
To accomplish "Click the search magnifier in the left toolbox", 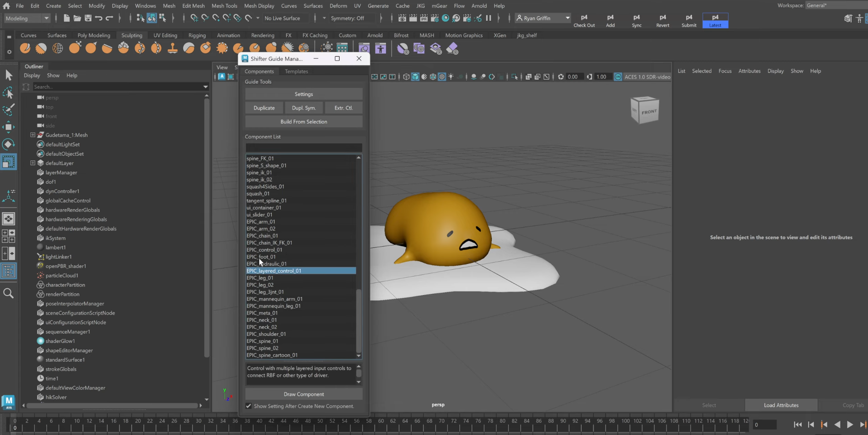I will 8,293.
